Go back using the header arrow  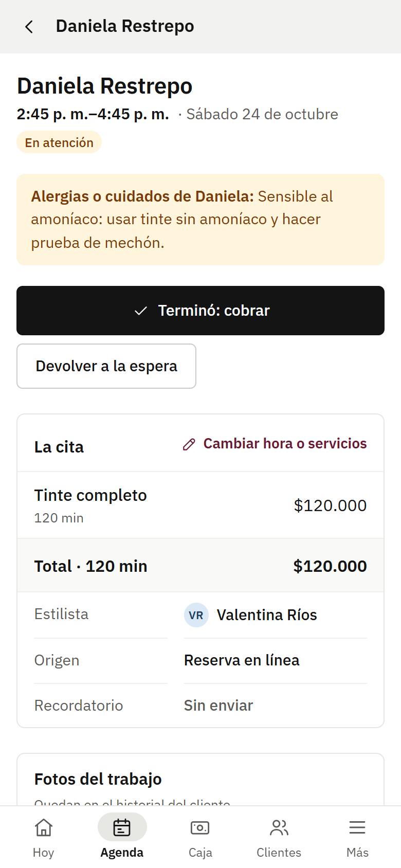(29, 27)
